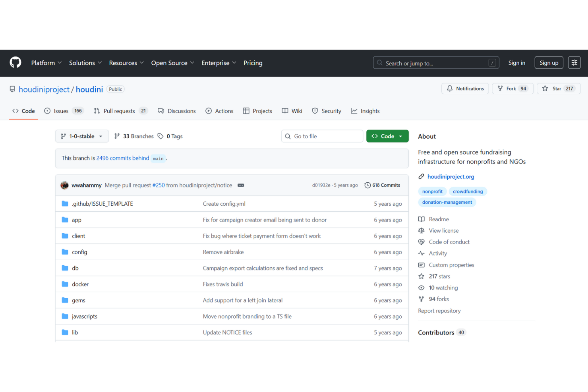
Task: View the 0 Tags list
Action: (x=170, y=136)
